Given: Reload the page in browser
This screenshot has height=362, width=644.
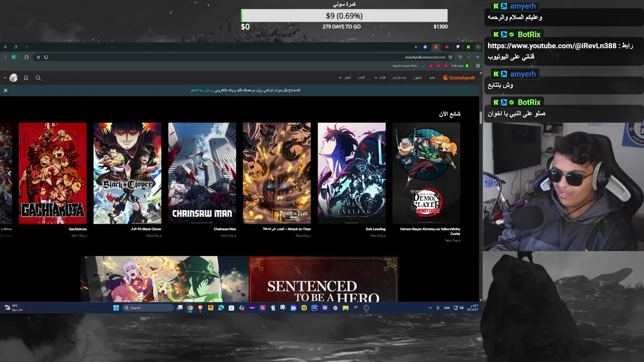Looking at the screenshot, I should (460, 57).
